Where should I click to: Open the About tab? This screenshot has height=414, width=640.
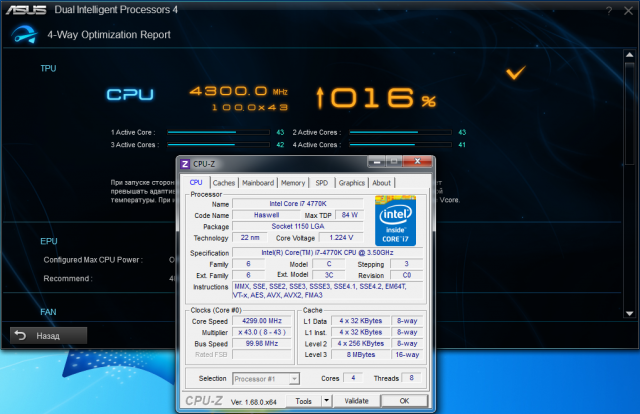pos(381,183)
